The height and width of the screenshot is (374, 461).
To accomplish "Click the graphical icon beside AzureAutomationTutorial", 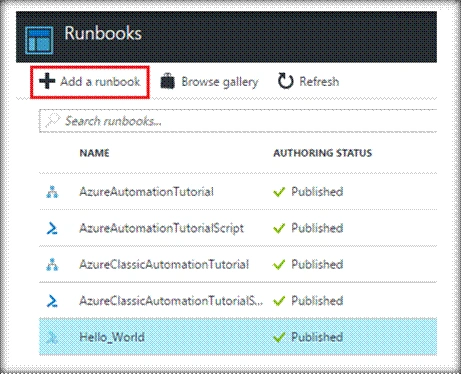I will pos(52,192).
